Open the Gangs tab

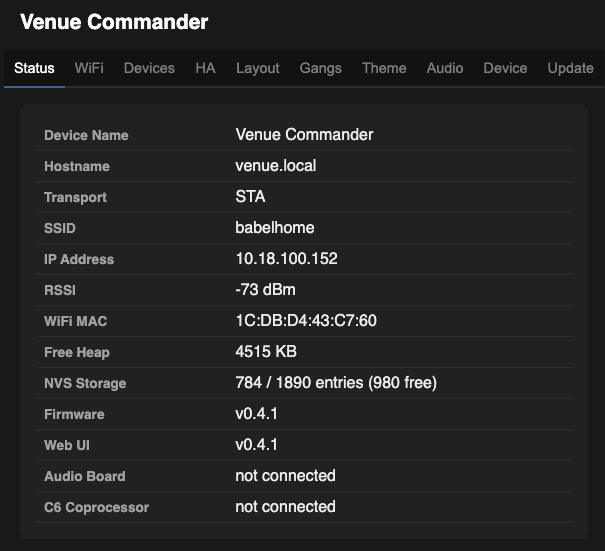pos(321,68)
